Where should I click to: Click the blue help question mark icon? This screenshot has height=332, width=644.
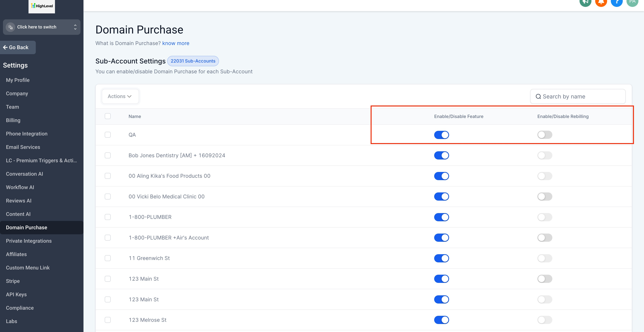pyautogui.click(x=616, y=2)
